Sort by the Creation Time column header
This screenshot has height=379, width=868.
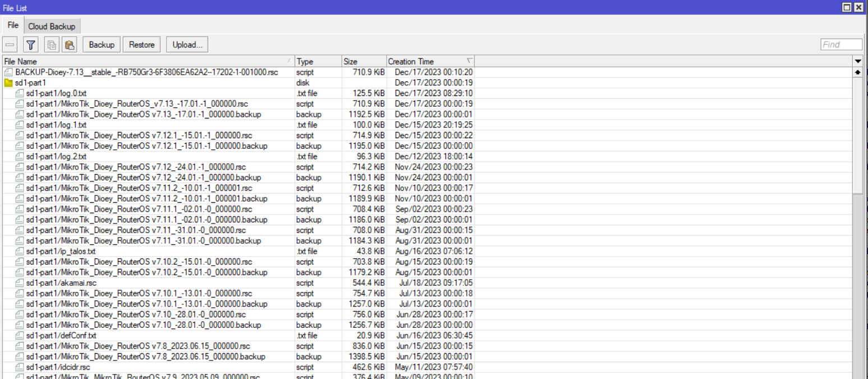click(x=430, y=61)
